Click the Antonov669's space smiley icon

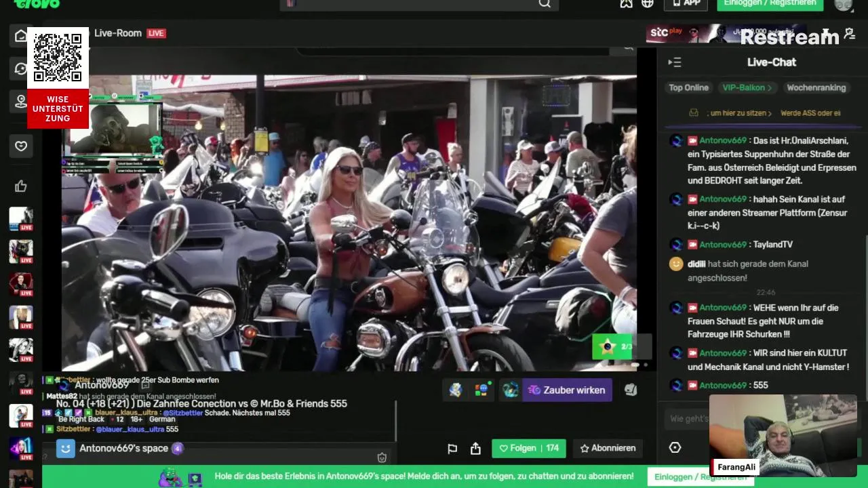point(65,448)
